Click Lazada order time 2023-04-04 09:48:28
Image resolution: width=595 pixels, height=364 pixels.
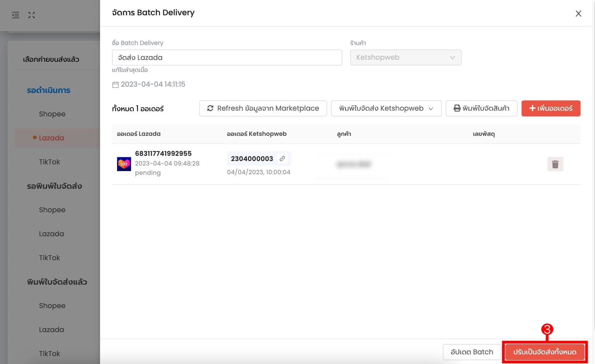coord(167,163)
